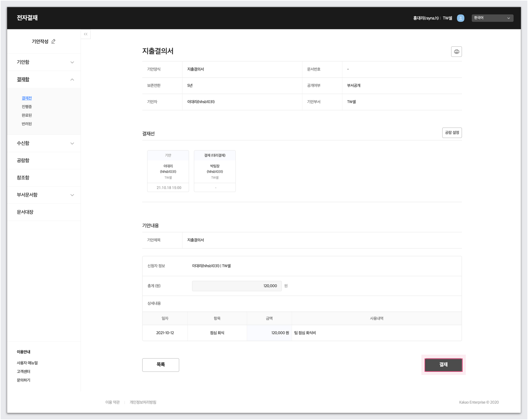This screenshot has width=528, height=420.
Task: Click the 결재 (대리결재) card for 박팀장
Action: coord(215,171)
